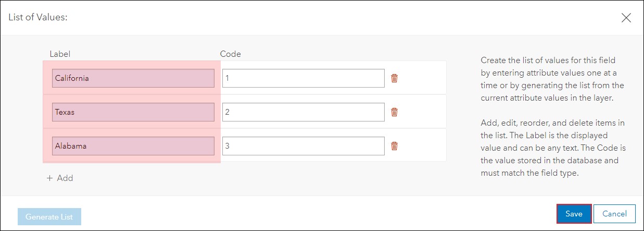Click the List of Values title text

(39, 17)
